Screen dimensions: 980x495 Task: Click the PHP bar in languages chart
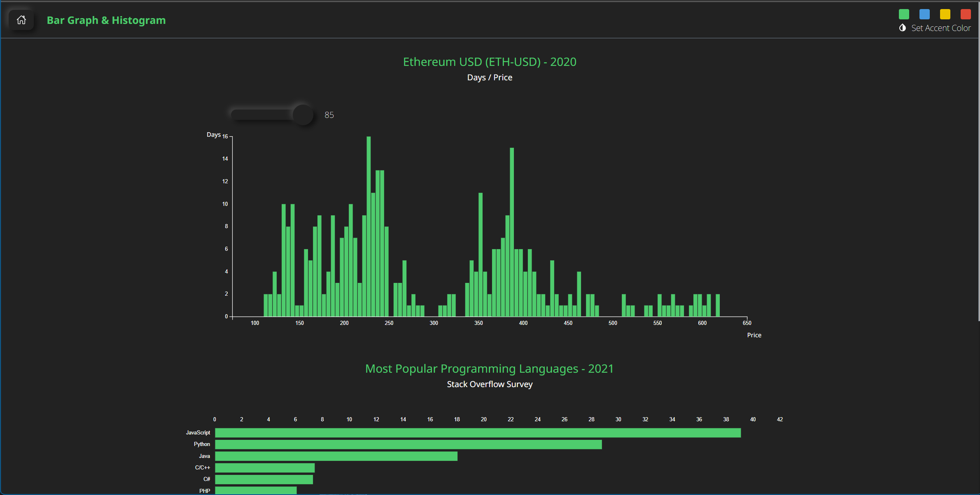[256, 490]
